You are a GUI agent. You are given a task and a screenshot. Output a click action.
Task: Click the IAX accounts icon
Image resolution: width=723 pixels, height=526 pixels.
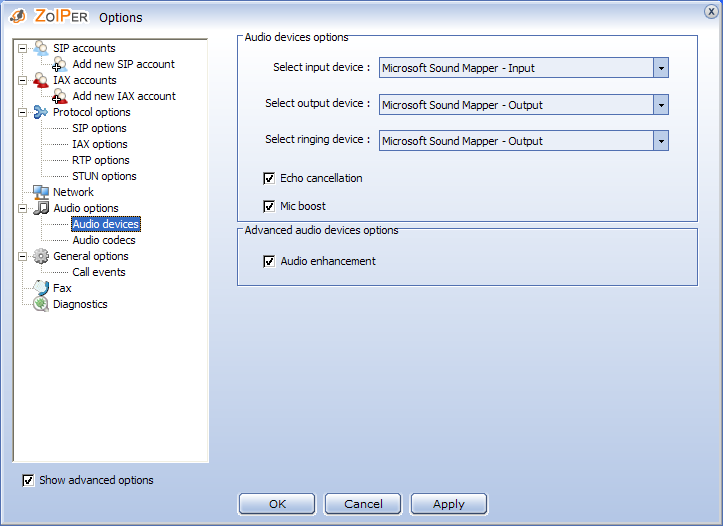(40, 80)
